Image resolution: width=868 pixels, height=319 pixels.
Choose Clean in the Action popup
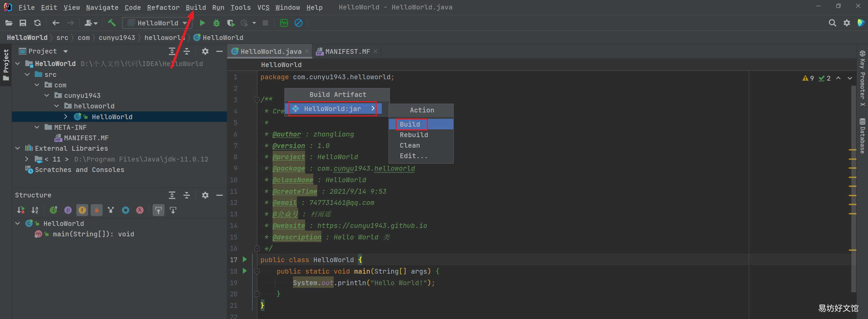tap(421, 145)
